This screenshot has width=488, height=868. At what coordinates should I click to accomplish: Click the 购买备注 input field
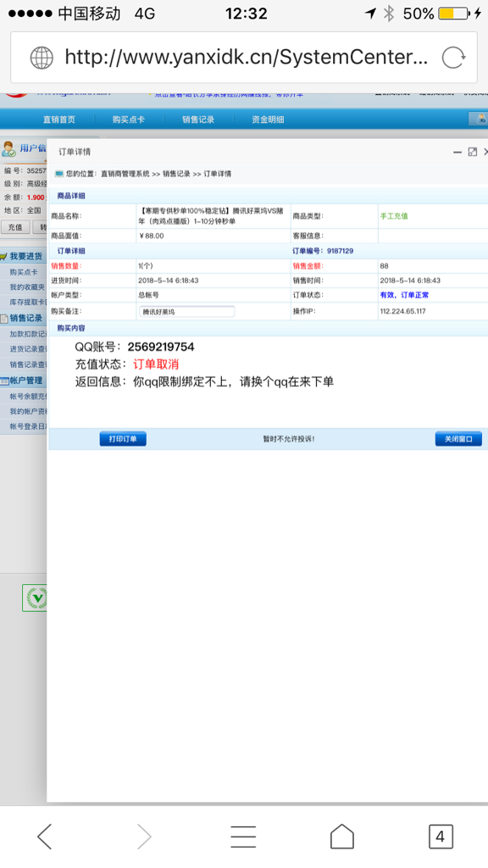(187, 312)
